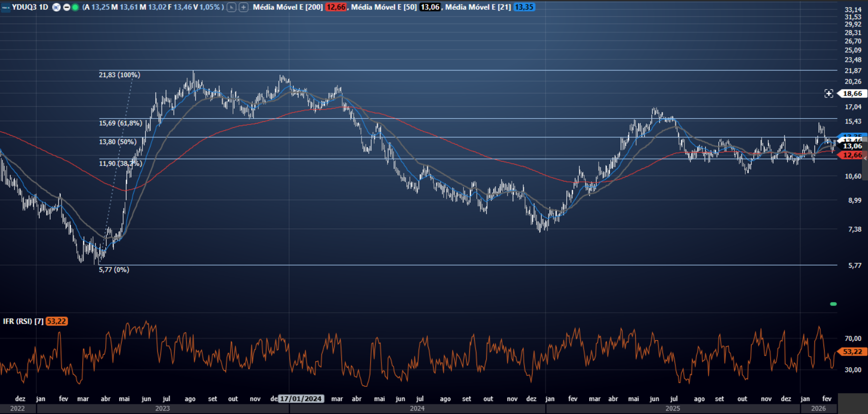The height and width of the screenshot is (414, 868).
Task: Click the plus box to add indicator
Action: coord(244,7)
